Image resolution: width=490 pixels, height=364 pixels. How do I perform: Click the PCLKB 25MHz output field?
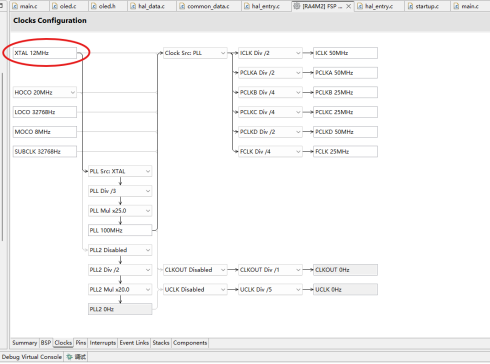tap(345, 92)
